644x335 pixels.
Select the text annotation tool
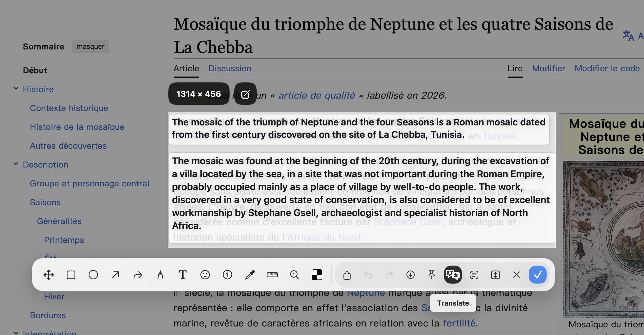pyautogui.click(x=183, y=275)
